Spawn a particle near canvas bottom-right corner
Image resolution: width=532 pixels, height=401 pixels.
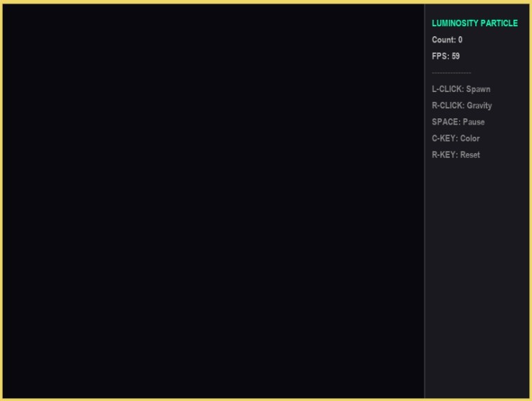click(410, 384)
